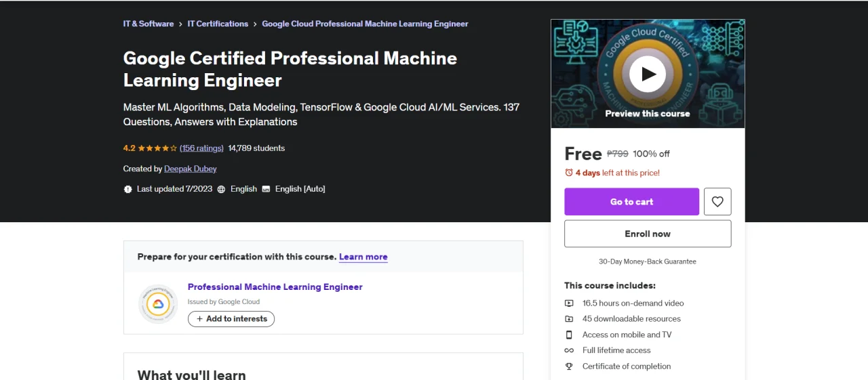
Task: Click the This course includes heading
Action: tap(610, 286)
